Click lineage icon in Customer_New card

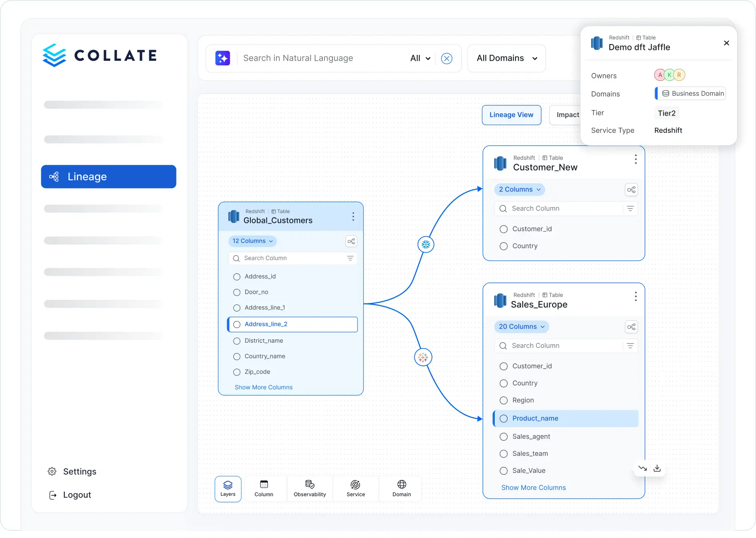[x=631, y=190]
